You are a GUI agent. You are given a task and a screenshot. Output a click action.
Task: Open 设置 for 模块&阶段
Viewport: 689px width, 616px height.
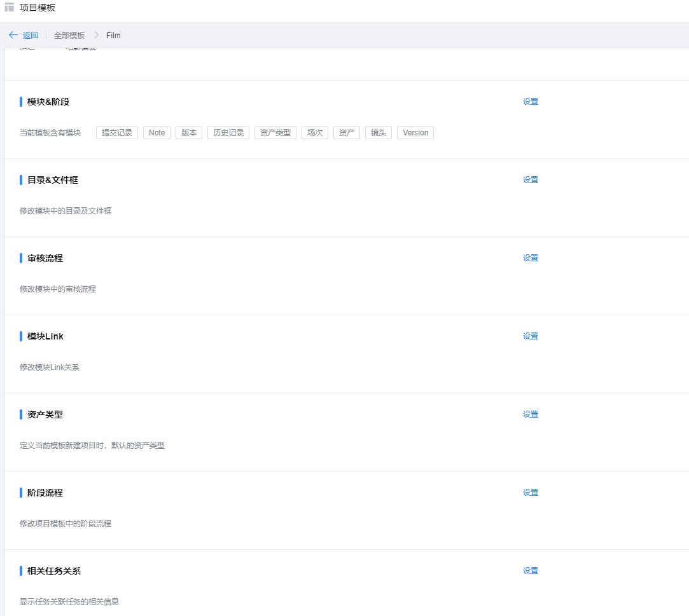click(x=531, y=102)
